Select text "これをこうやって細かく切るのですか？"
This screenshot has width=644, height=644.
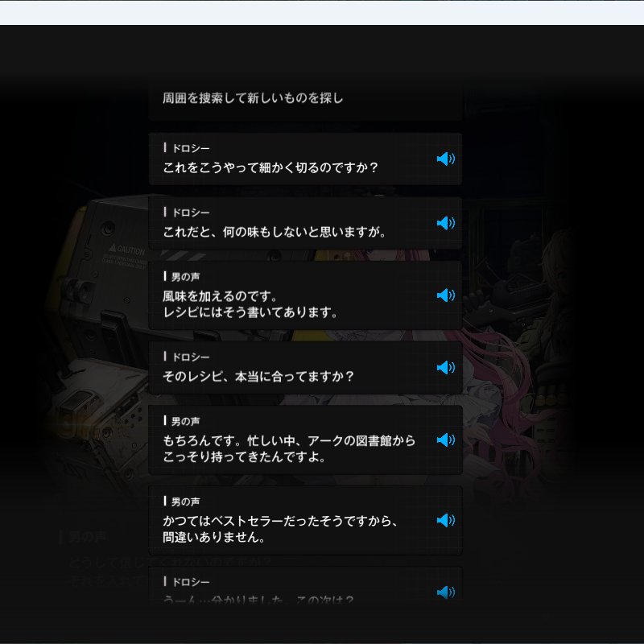(x=270, y=167)
